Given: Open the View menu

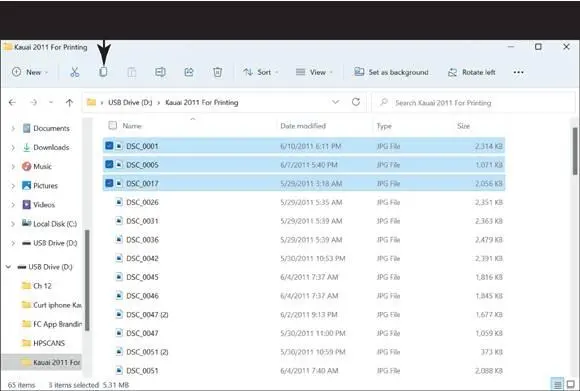Looking at the screenshot, I should (x=314, y=72).
